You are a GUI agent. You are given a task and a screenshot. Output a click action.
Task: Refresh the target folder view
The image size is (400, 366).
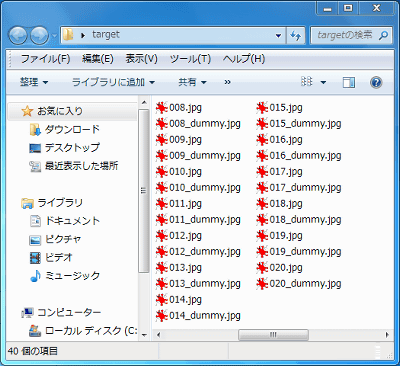click(x=295, y=35)
